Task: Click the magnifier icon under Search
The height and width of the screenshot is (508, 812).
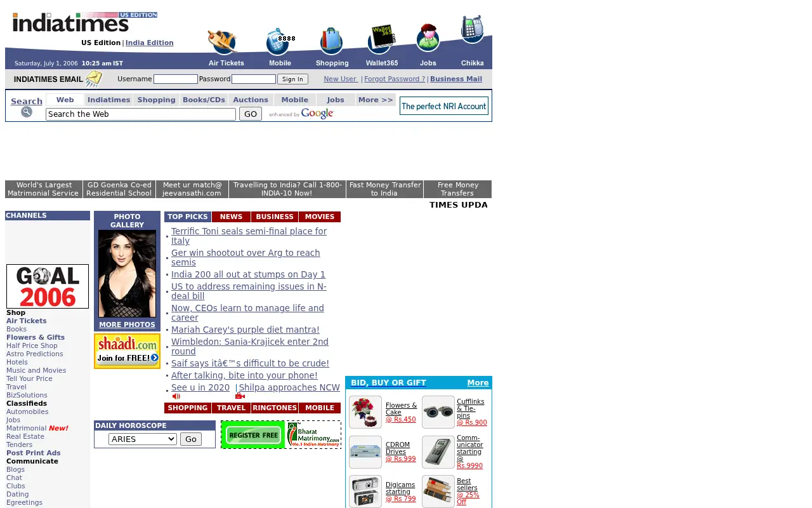Action: (x=27, y=112)
